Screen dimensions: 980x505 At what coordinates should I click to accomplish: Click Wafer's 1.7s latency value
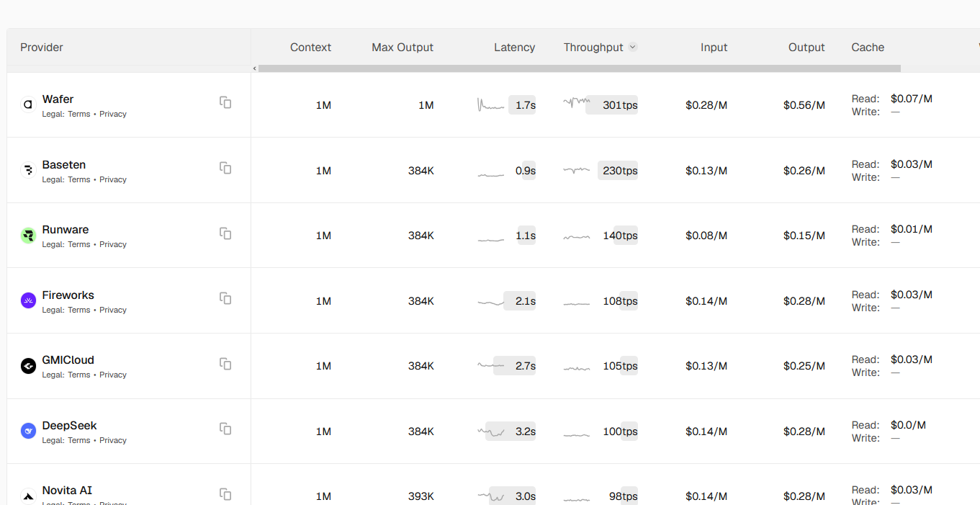526,105
